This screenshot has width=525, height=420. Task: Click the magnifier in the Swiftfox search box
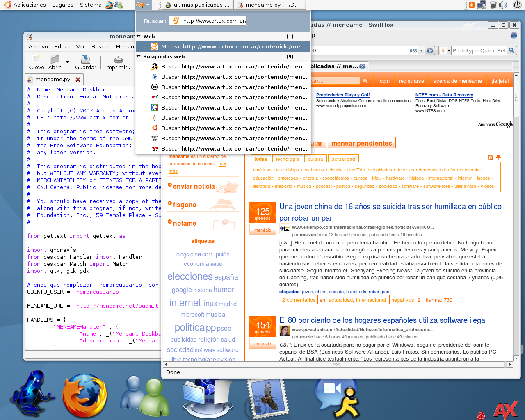coord(511,50)
